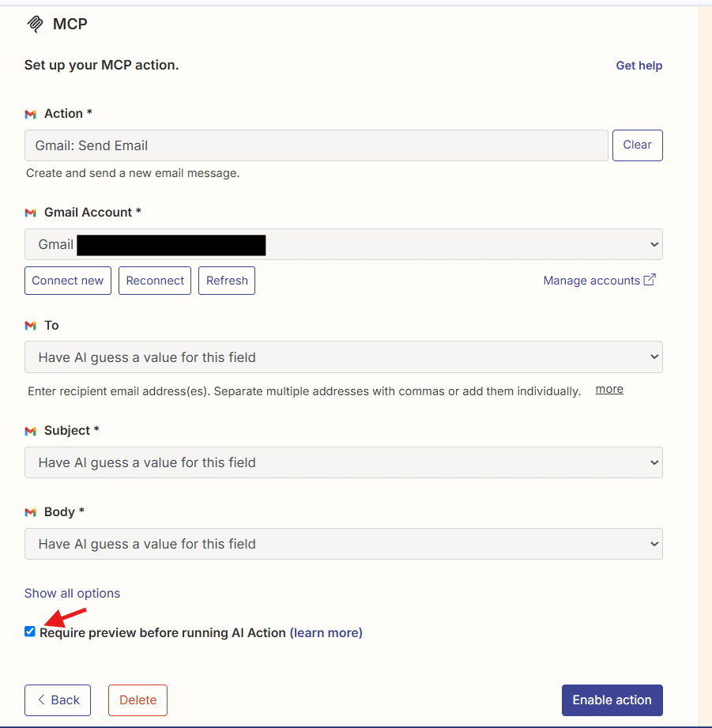
Task: Click the Gmail icon beside To label
Action: (x=31, y=326)
